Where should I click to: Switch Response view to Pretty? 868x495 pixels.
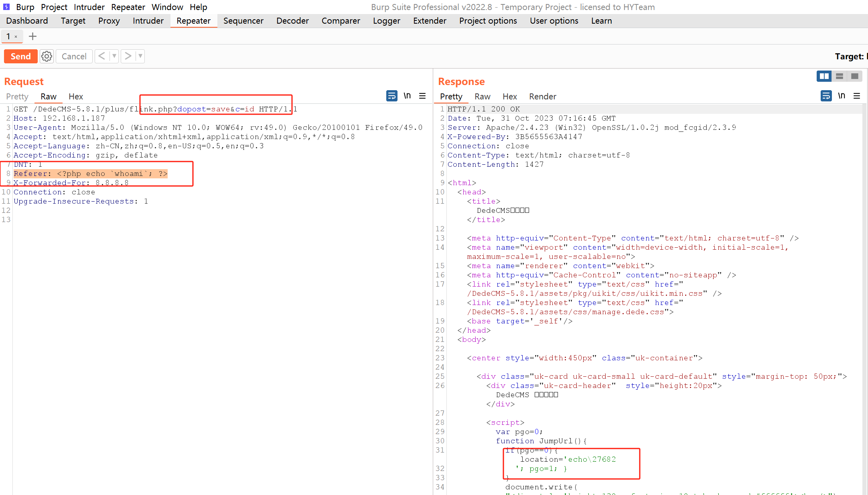click(x=451, y=97)
